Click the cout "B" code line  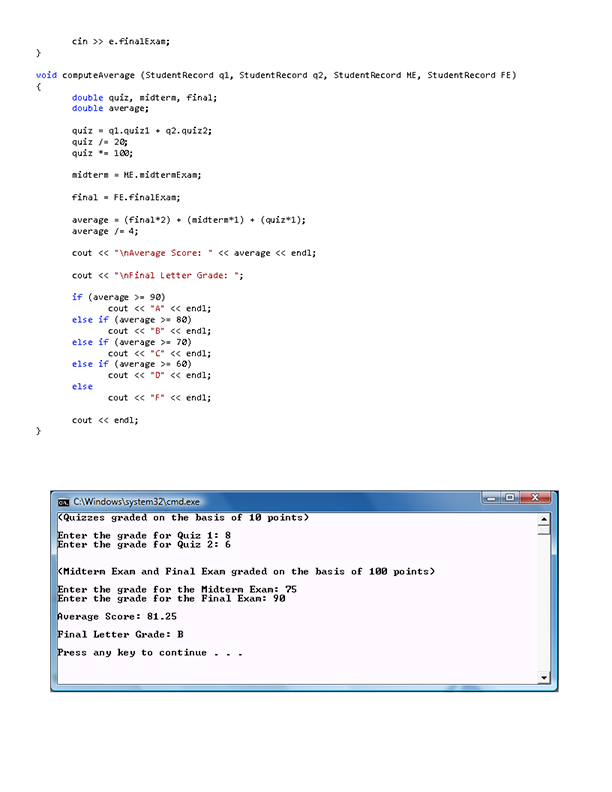pyautogui.click(x=160, y=331)
